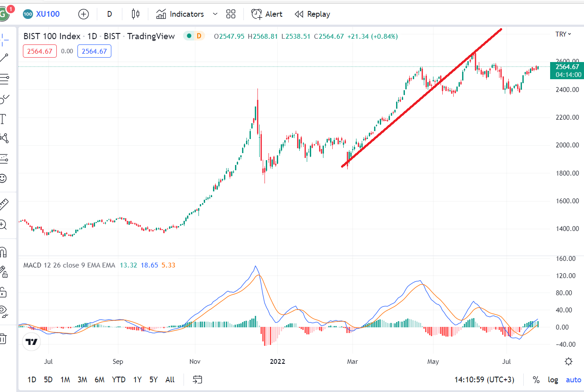This screenshot has width=584, height=392.
Task: Toggle auto scale mode
Action: [573, 380]
